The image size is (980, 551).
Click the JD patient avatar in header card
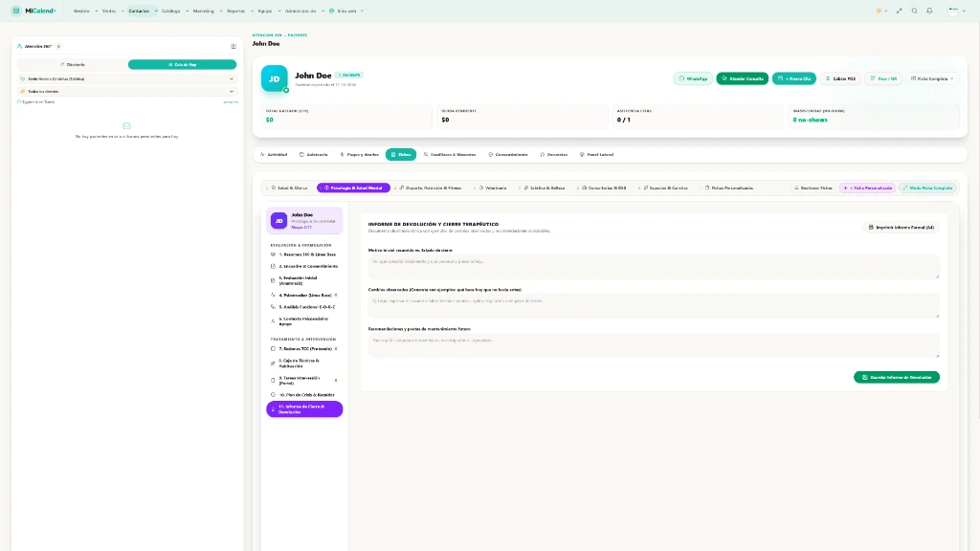click(275, 78)
